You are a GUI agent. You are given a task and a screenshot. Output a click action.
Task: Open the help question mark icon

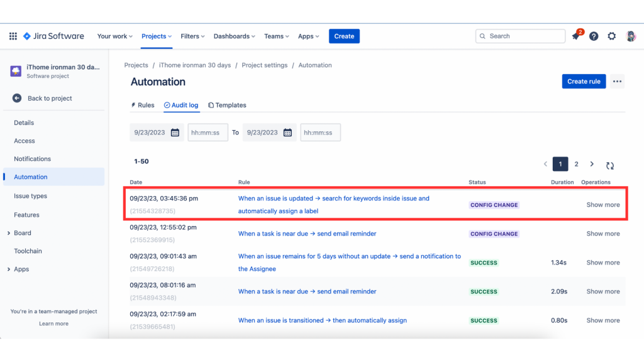(x=594, y=36)
